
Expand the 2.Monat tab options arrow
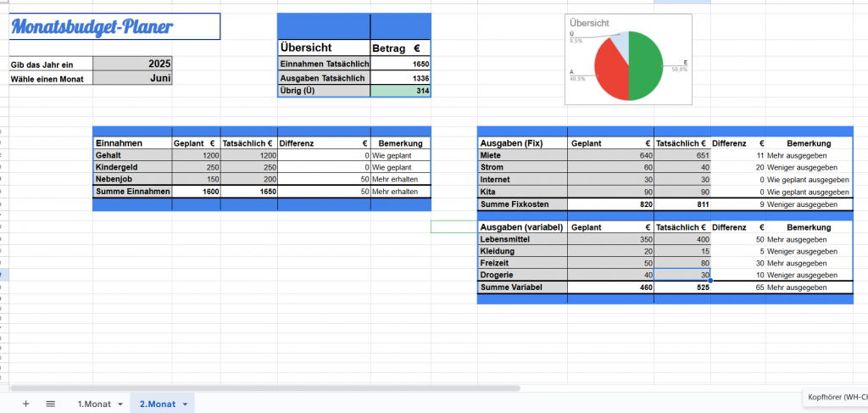pyautogui.click(x=185, y=405)
